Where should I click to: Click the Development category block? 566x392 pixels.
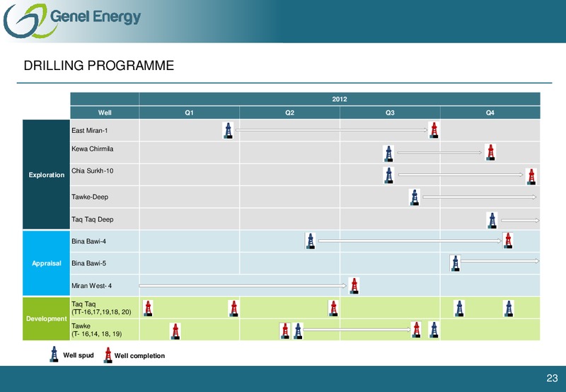[x=46, y=318]
